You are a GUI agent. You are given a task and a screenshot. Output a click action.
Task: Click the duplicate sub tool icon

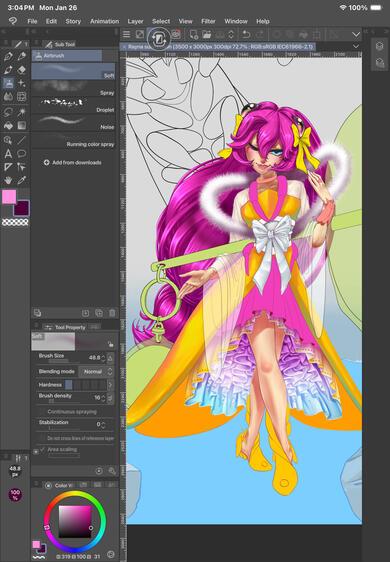pyautogui.click(x=99, y=313)
